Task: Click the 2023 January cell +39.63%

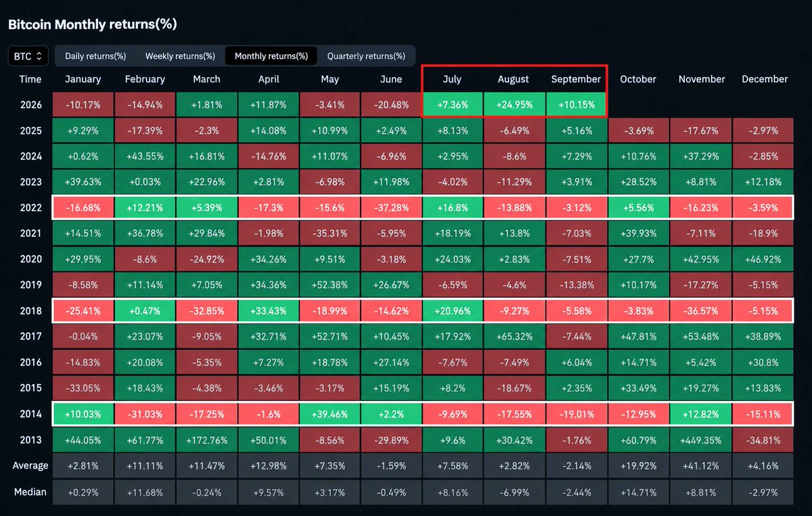Action: 83,182
